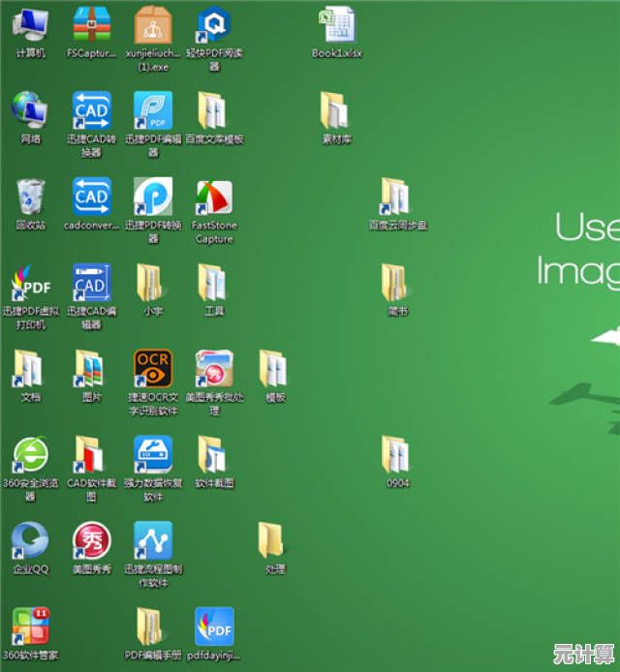The height and width of the screenshot is (672, 620).
Task: Open the 360软件管家 icon
Action: 30,627
